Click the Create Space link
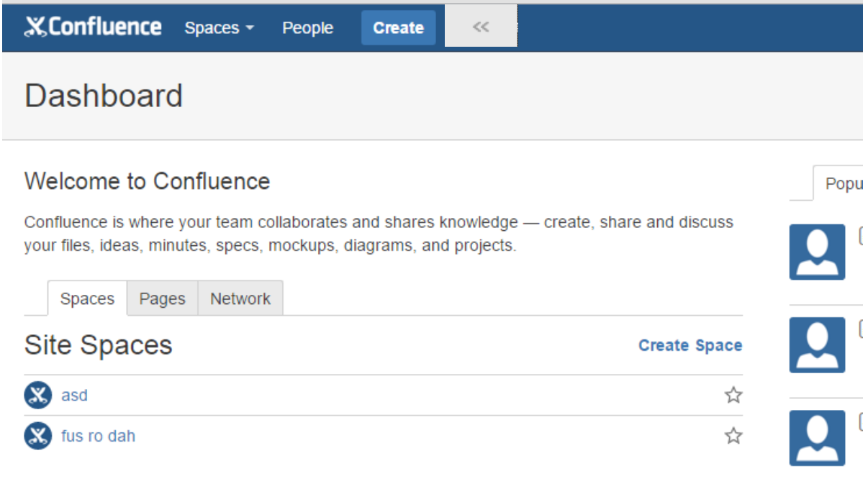Image resolution: width=868 pixels, height=489 pixels. pos(690,345)
